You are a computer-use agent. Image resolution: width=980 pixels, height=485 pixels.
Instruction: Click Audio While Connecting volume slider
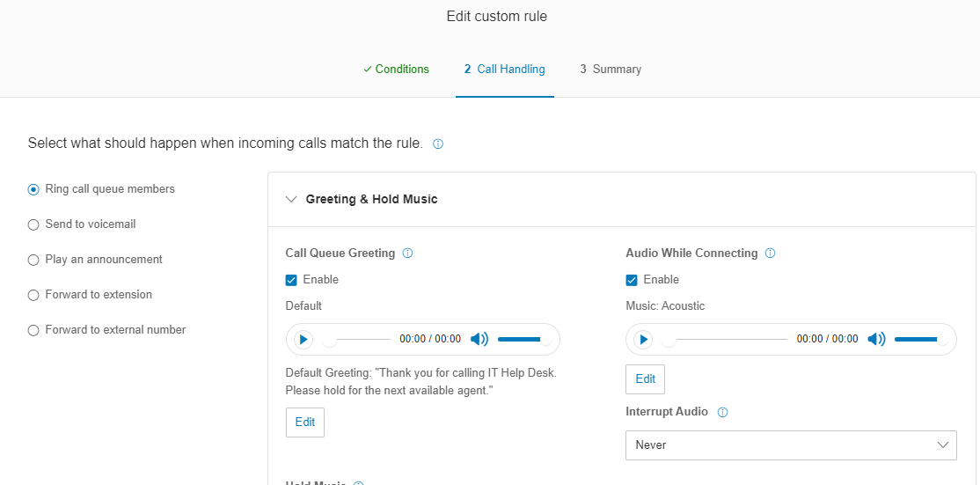pyautogui.click(x=921, y=340)
